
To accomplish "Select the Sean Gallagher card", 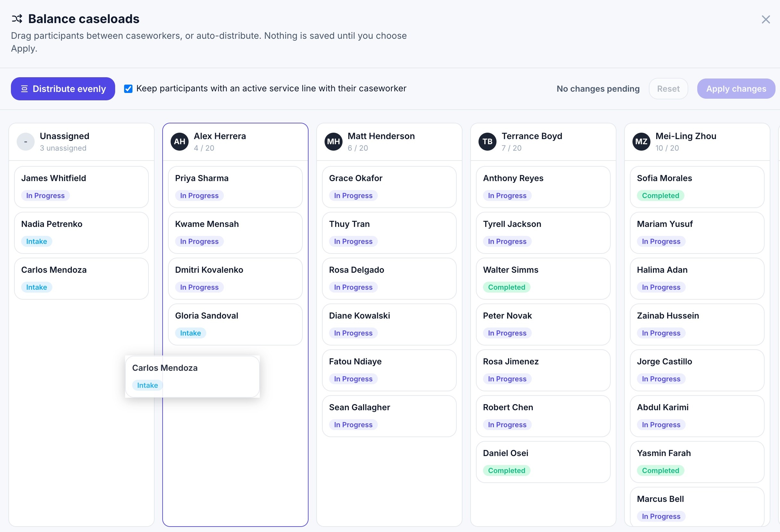I will 389,416.
